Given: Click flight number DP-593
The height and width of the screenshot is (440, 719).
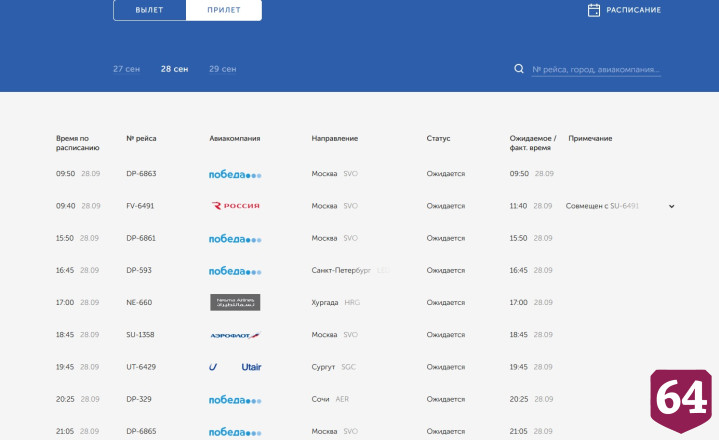Looking at the screenshot, I should tap(139, 270).
